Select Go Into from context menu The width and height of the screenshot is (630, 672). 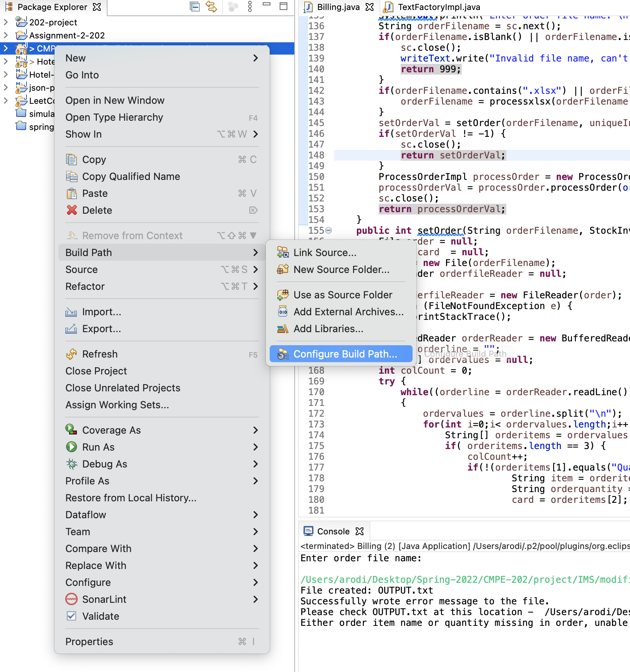pos(162,75)
